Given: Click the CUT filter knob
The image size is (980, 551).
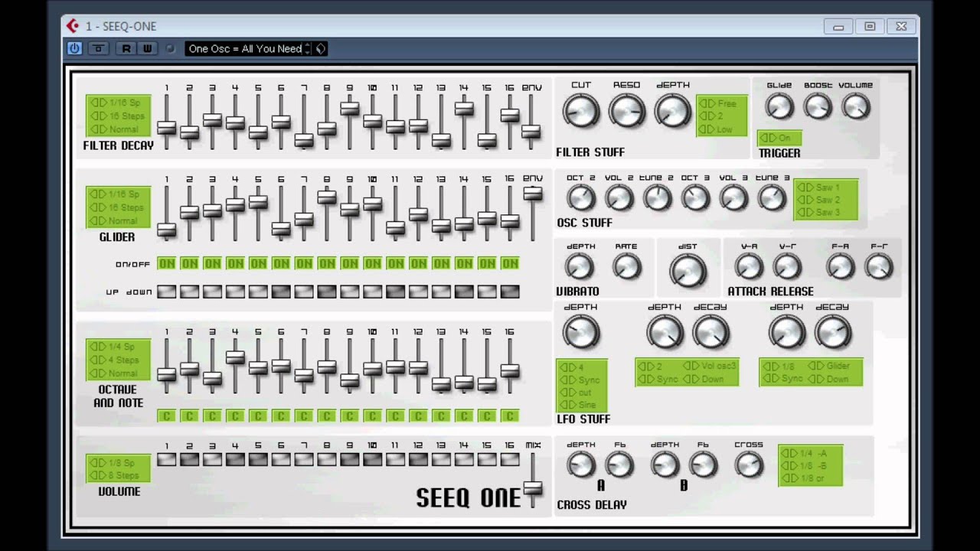Looking at the screenshot, I should (x=581, y=111).
